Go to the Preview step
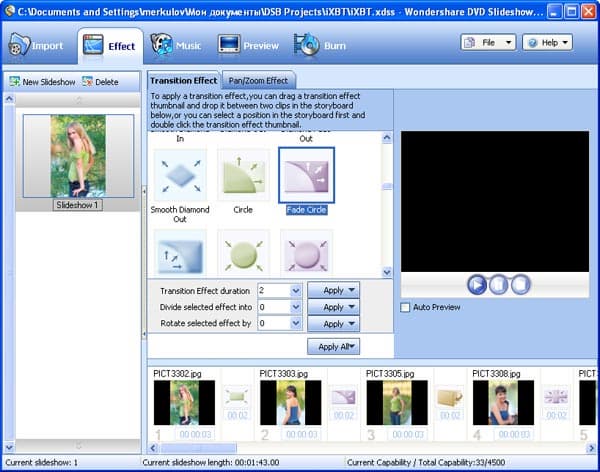This screenshot has width=600, height=472. (x=248, y=45)
